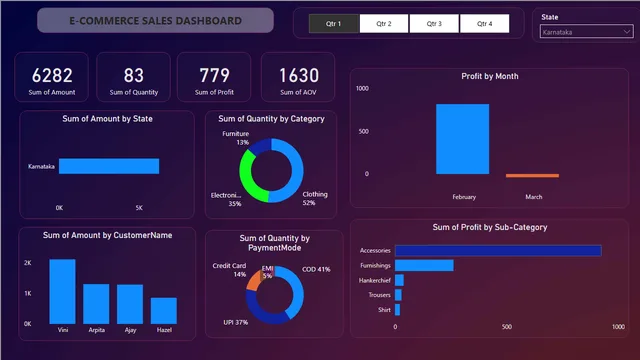Image resolution: width=640 pixels, height=360 pixels.
Task: Select the Qtr 1 slicer button
Action: point(334,24)
